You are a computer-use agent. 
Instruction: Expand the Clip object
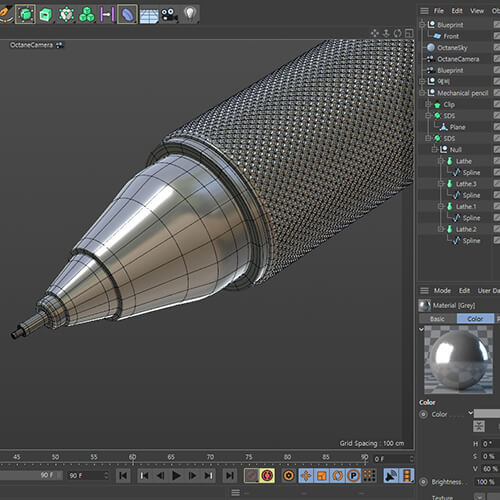(428, 105)
